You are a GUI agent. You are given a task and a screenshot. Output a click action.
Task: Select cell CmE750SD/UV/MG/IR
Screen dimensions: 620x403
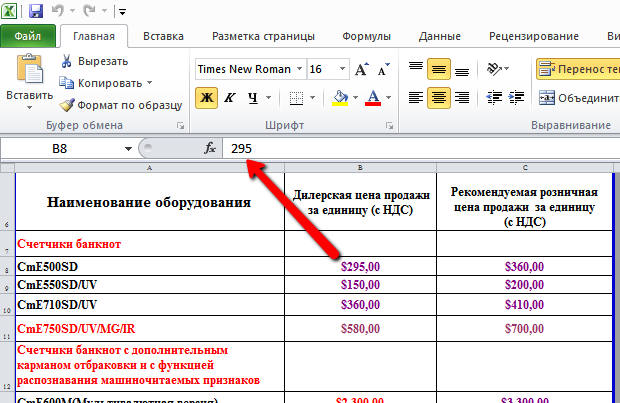[150, 329]
